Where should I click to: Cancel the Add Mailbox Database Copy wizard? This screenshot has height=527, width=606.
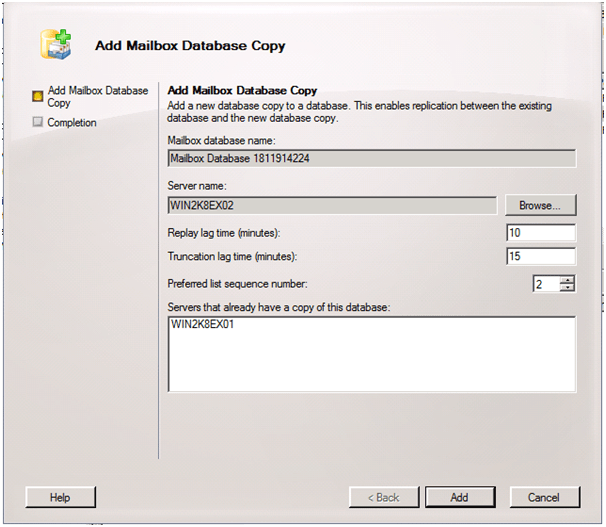coord(544,497)
